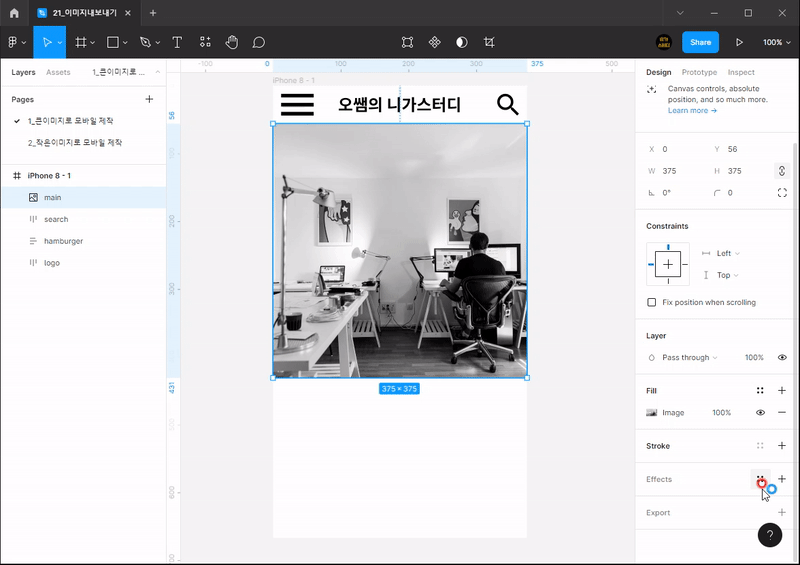Select the Pen tool
The height and width of the screenshot is (565, 800).
tap(145, 42)
